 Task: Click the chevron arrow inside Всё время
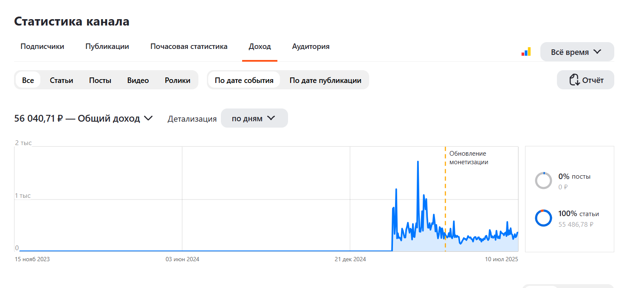[597, 52]
